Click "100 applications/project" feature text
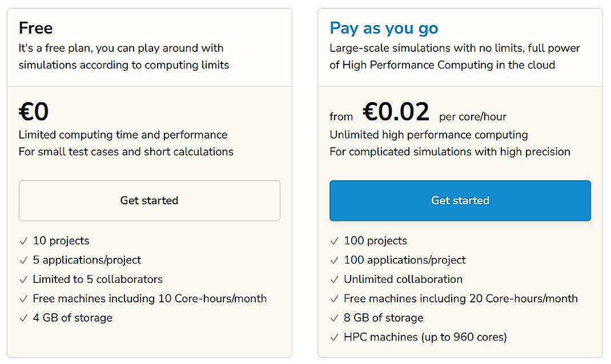Screen dimensions: 611x364 404,260
